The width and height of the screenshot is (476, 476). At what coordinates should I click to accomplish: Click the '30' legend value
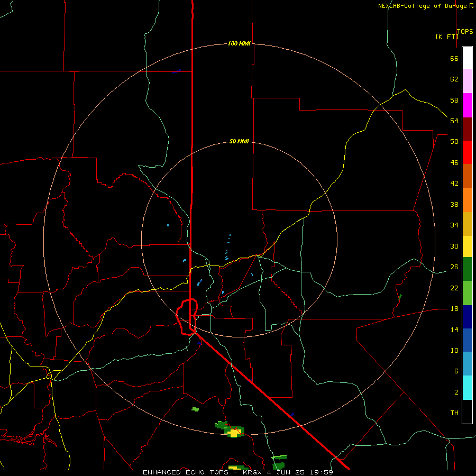point(454,246)
